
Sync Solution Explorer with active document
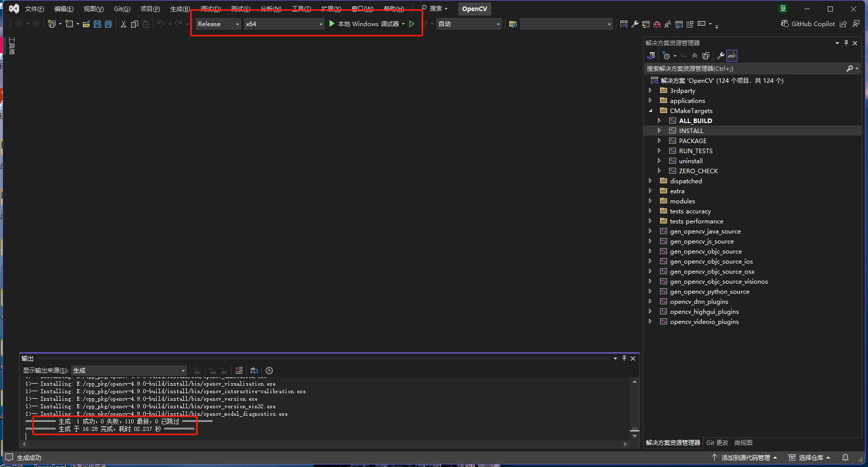(x=683, y=55)
